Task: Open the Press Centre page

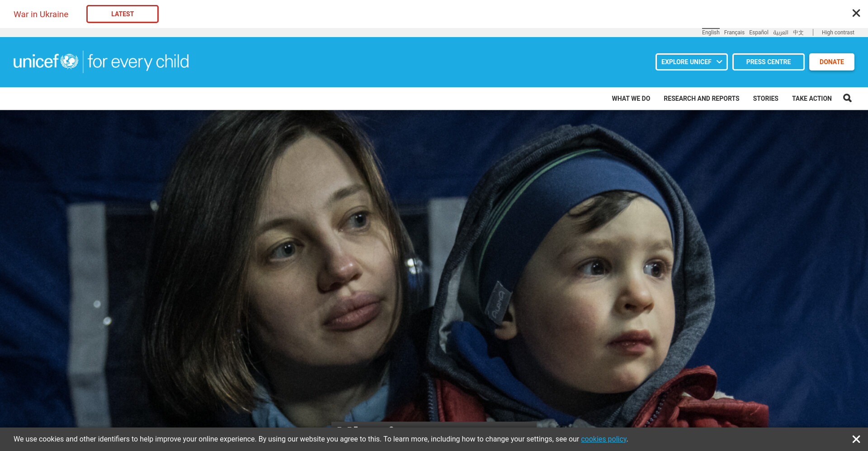Action: [768, 62]
